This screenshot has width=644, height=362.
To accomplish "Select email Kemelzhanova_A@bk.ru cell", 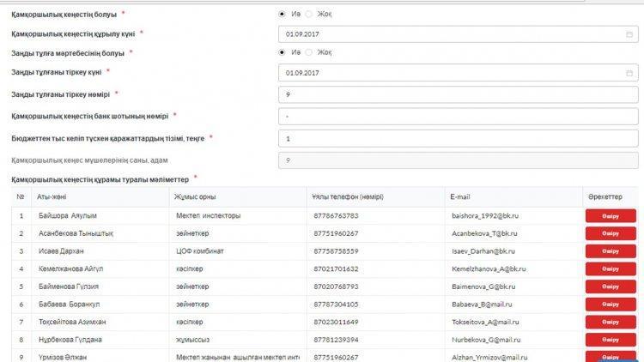I will [x=513, y=268].
